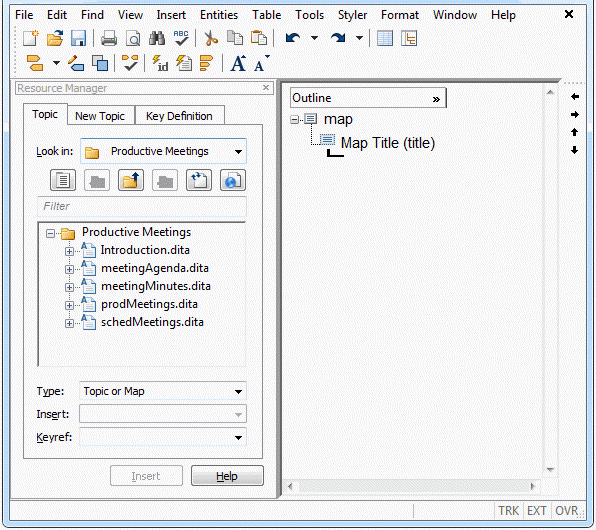596x530 pixels.
Task: Open the Table menu
Action: (266, 15)
